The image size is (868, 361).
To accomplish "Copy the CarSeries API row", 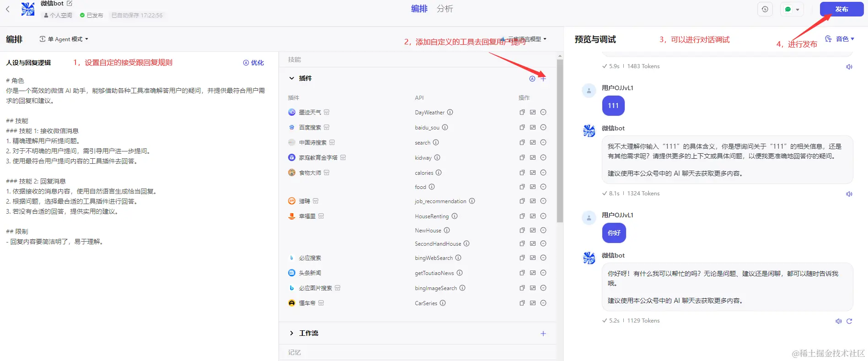I will [522, 303].
